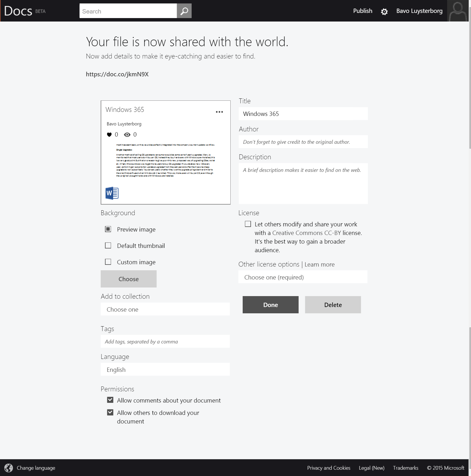
Task: Open the Add to collection dropdown
Action: tap(165, 309)
